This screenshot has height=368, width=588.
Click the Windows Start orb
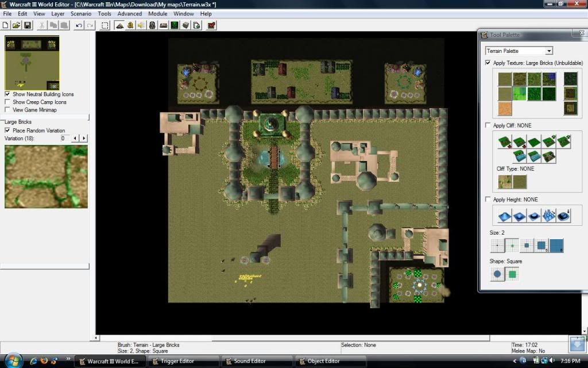point(14,361)
